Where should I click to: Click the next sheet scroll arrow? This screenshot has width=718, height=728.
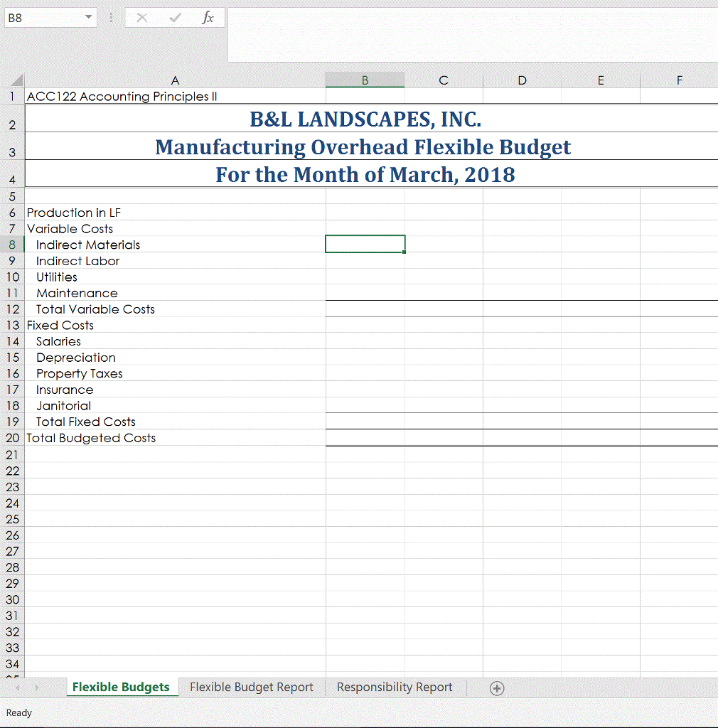point(37,687)
